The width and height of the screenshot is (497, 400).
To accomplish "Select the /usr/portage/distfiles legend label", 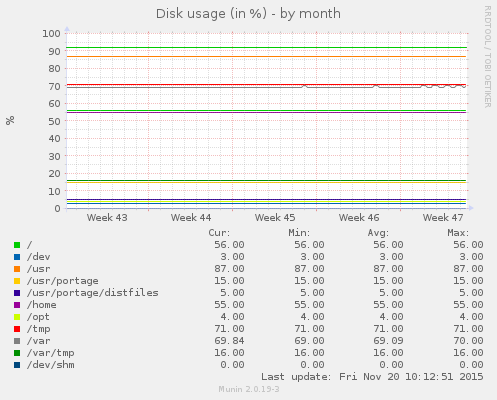I will tap(93, 293).
